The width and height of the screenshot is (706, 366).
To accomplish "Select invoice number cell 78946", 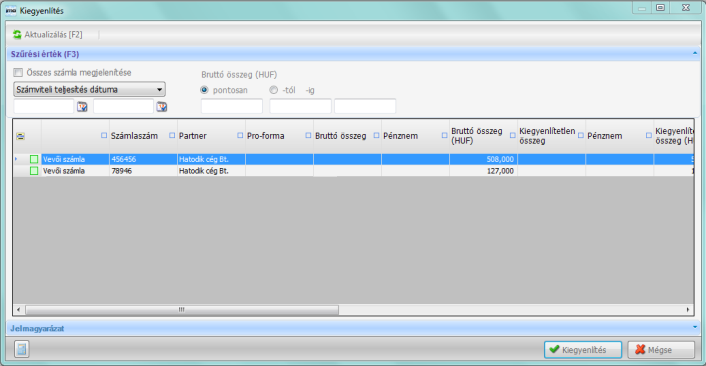I will click(x=143, y=171).
